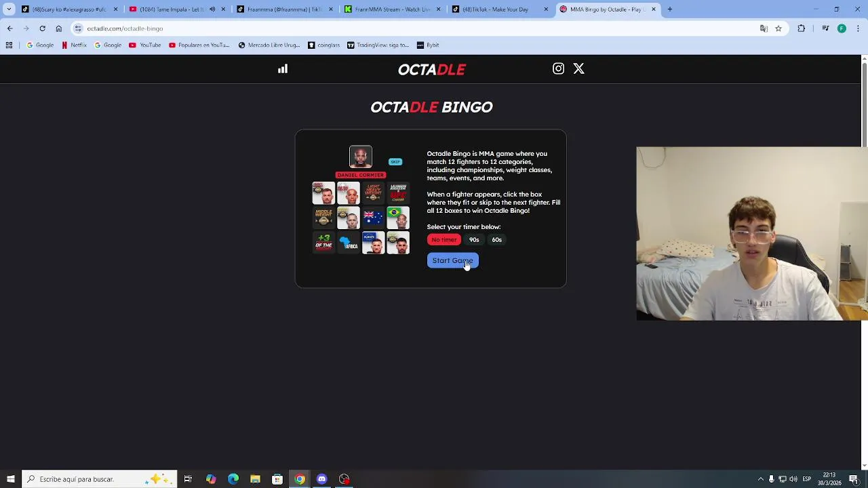The image size is (868, 488).
Task: View site information icon in address bar
Action: 78,28
